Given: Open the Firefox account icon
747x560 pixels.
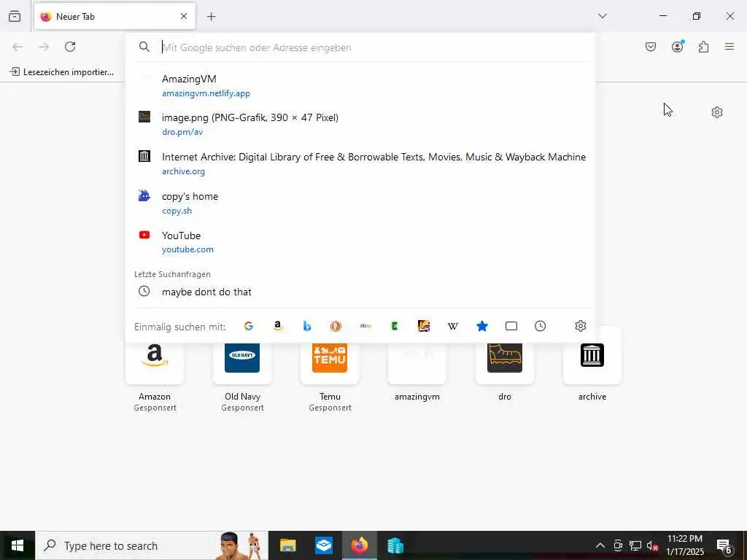Looking at the screenshot, I should click(x=677, y=47).
